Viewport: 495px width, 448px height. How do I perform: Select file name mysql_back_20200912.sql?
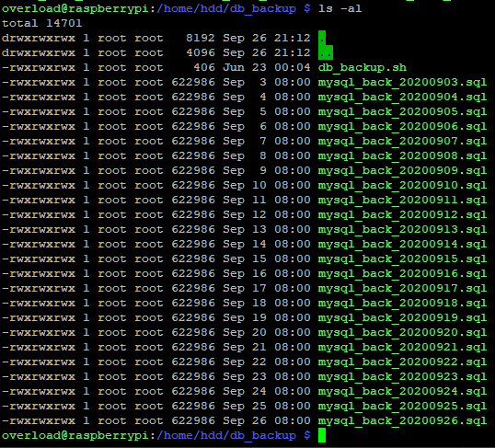coord(402,215)
